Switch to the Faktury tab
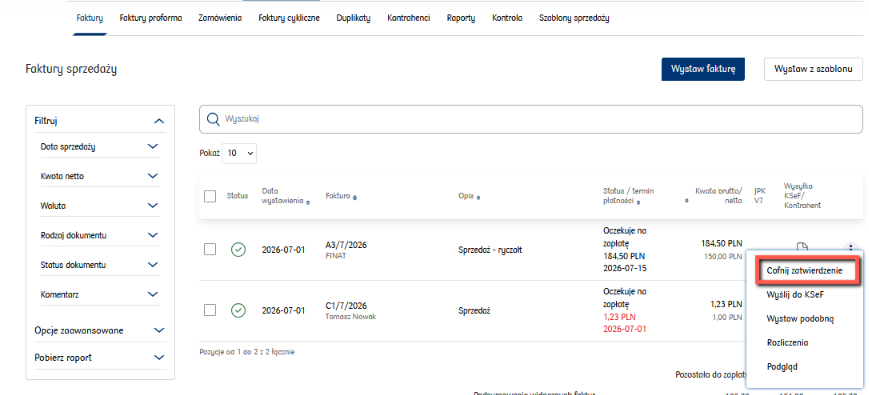869x395 pixels. pyautogui.click(x=90, y=18)
